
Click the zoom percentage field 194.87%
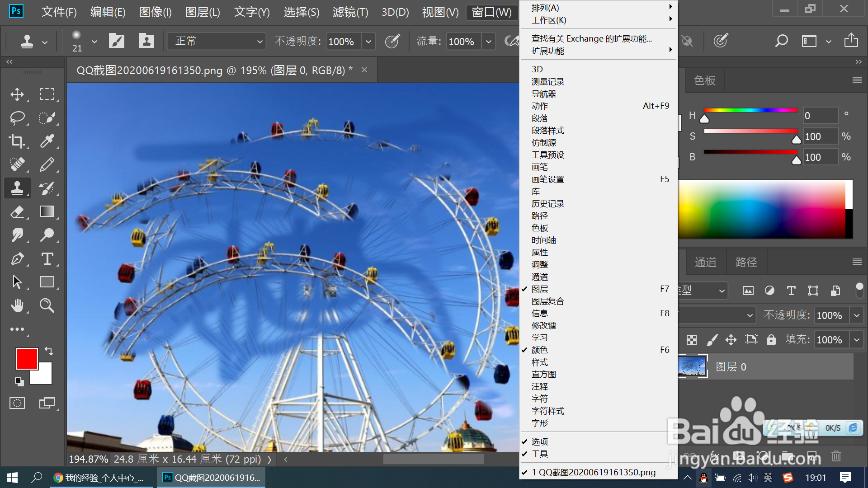pos(88,460)
